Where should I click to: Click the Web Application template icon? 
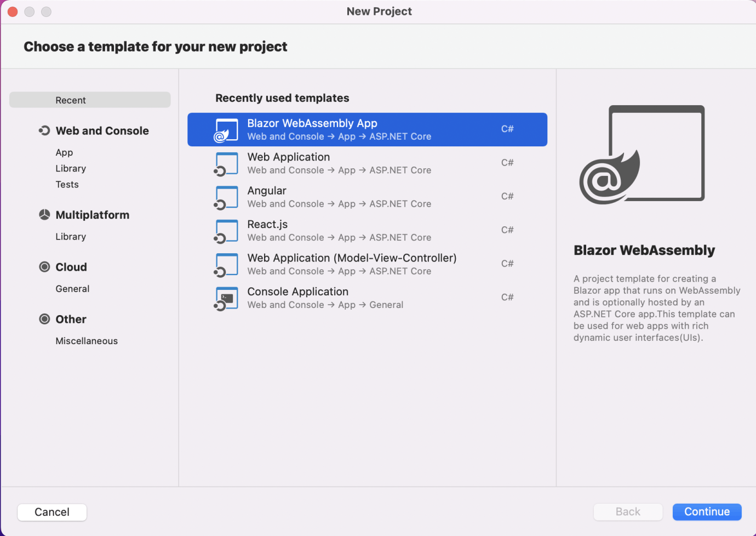click(226, 164)
